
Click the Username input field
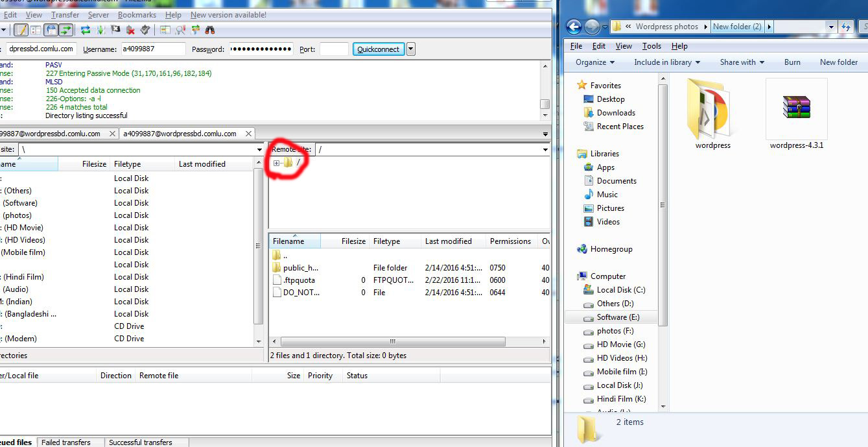(153, 49)
